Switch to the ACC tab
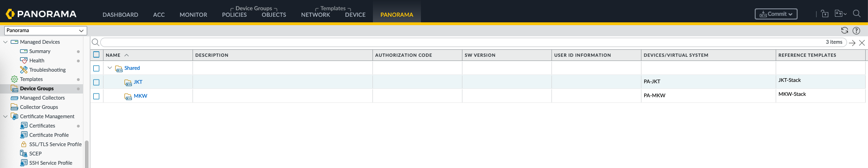This screenshot has width=868, height=168. pos(159,15)
